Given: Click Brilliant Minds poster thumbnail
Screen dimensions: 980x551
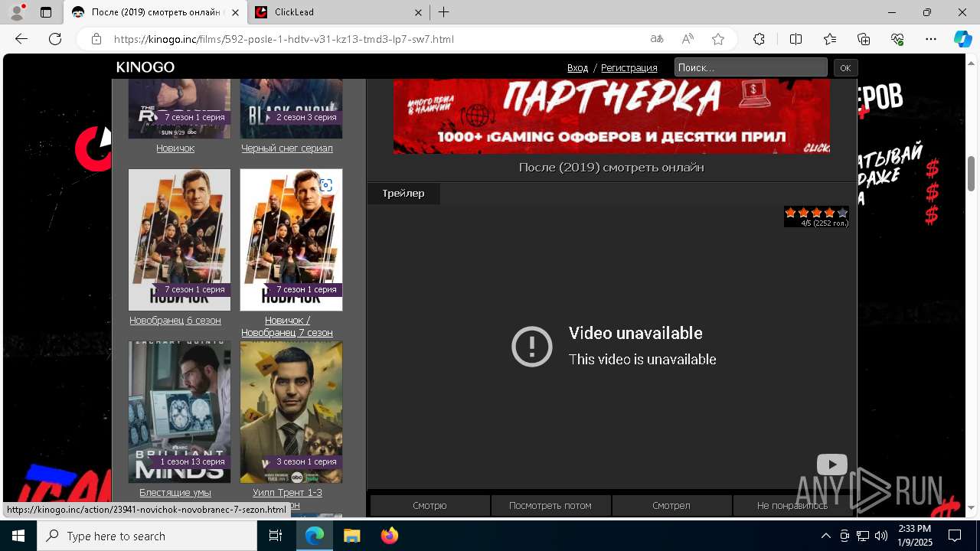Looking at the screenshot, I should coord(179,412).
